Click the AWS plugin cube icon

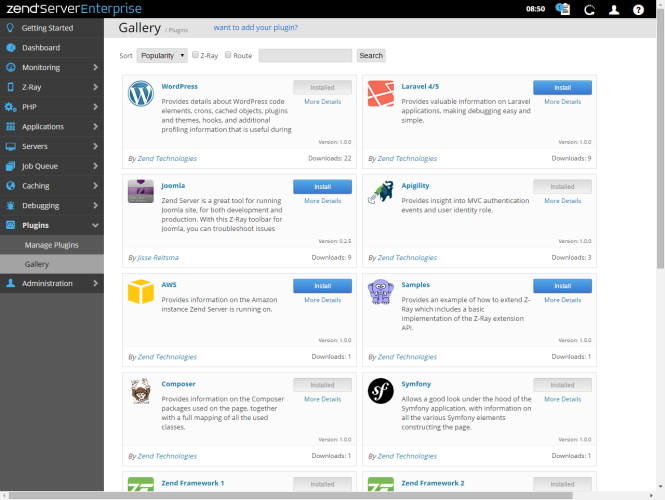click(x=140, y=292)
